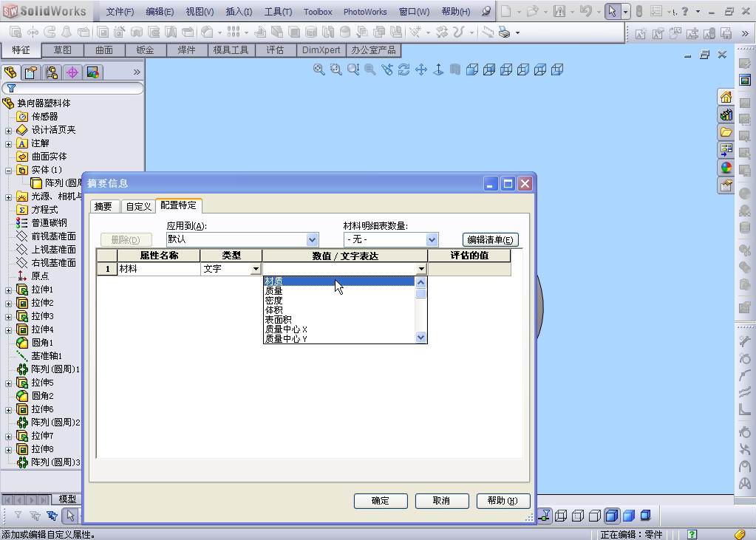
Task: Open the ConfigurationManager tab icon
Action: [x=52, y=72]
